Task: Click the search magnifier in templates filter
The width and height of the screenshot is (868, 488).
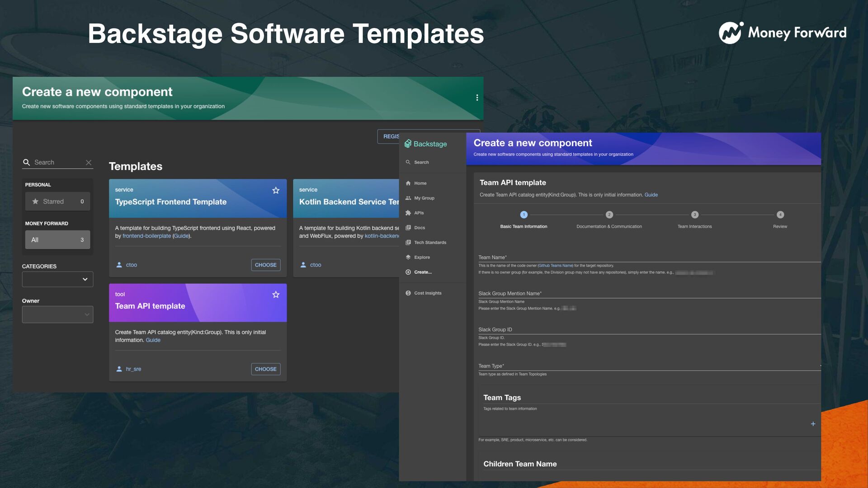Action: 26,162
